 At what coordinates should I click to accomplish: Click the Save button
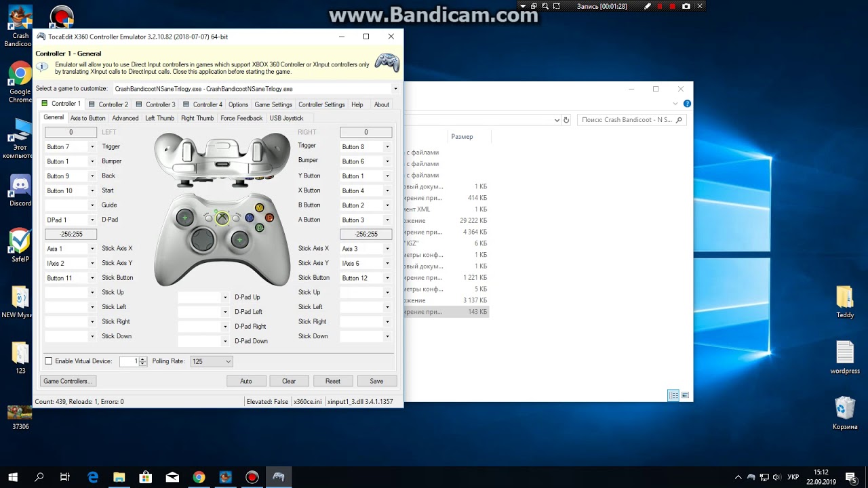pos(376,381)
